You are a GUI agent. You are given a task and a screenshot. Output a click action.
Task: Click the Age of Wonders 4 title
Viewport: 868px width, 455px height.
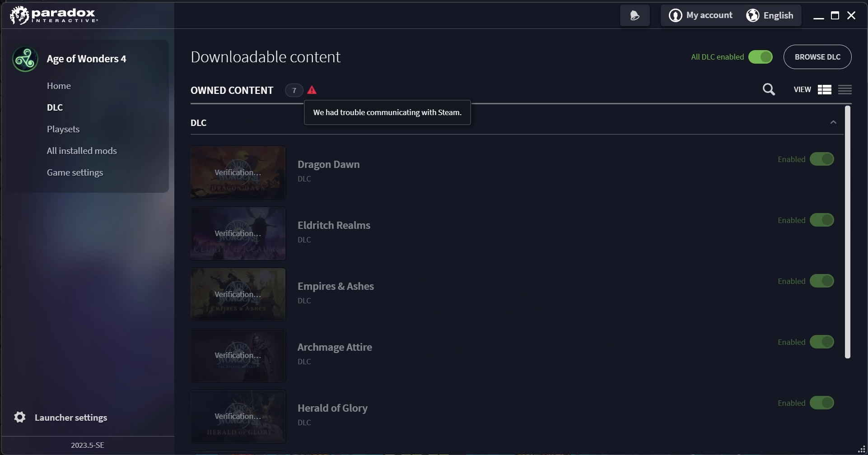86,59
